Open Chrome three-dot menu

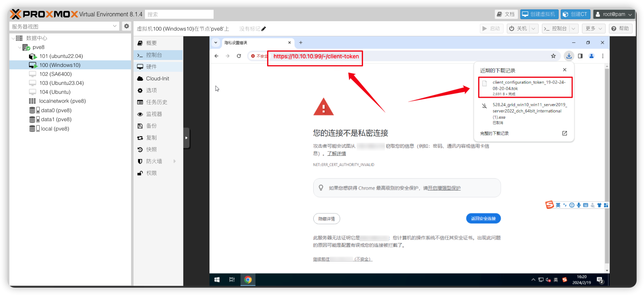602,56
